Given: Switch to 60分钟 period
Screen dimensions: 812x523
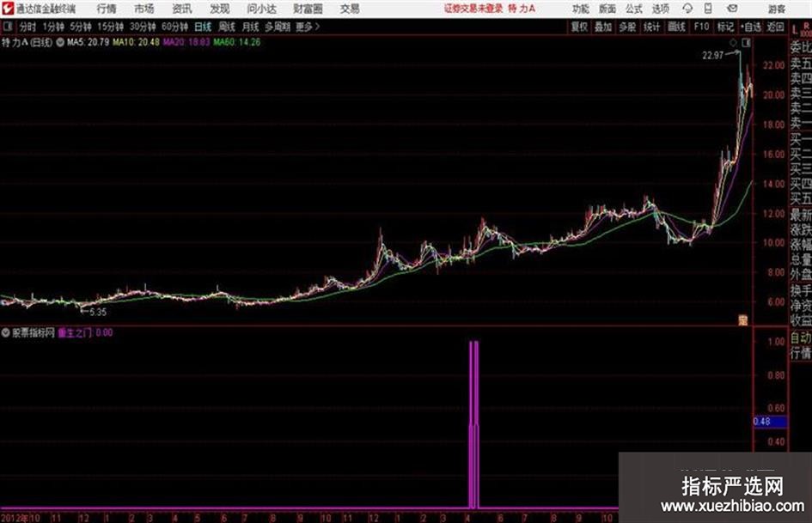Looking at the screenshot, I should click(x=175, y=27).
